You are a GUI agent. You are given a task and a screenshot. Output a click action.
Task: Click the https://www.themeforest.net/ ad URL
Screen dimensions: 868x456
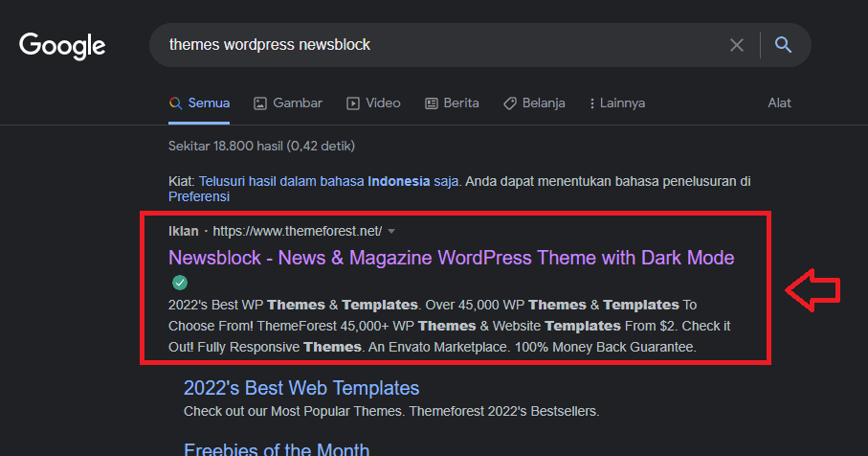point(298,231)
